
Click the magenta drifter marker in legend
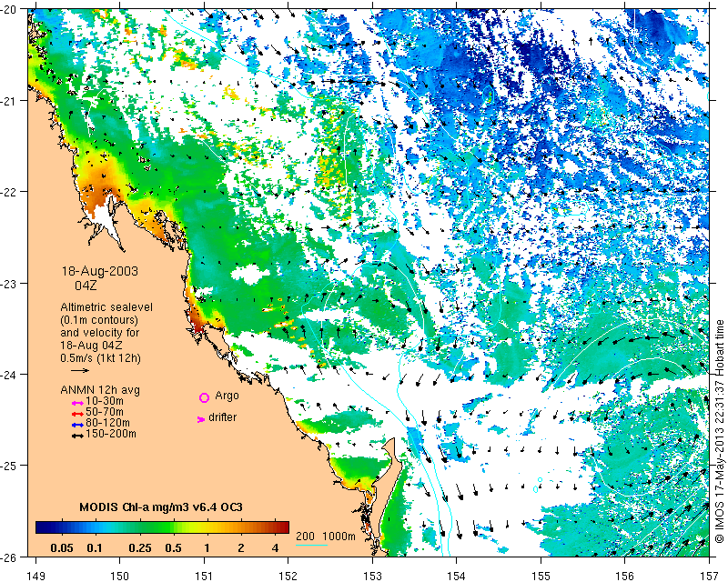(201, 419)
